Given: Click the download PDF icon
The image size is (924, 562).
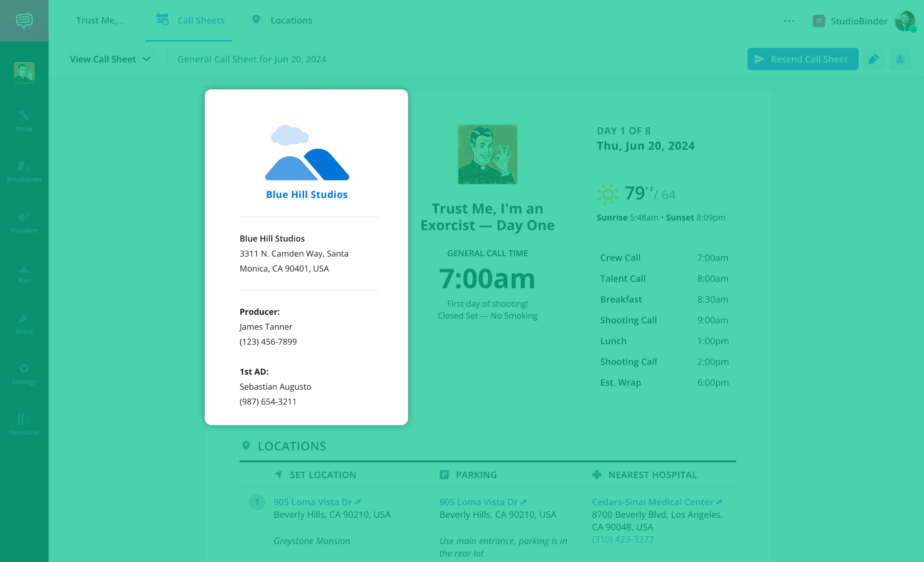Looking at the screenshot, I should [x=900, y=59].
